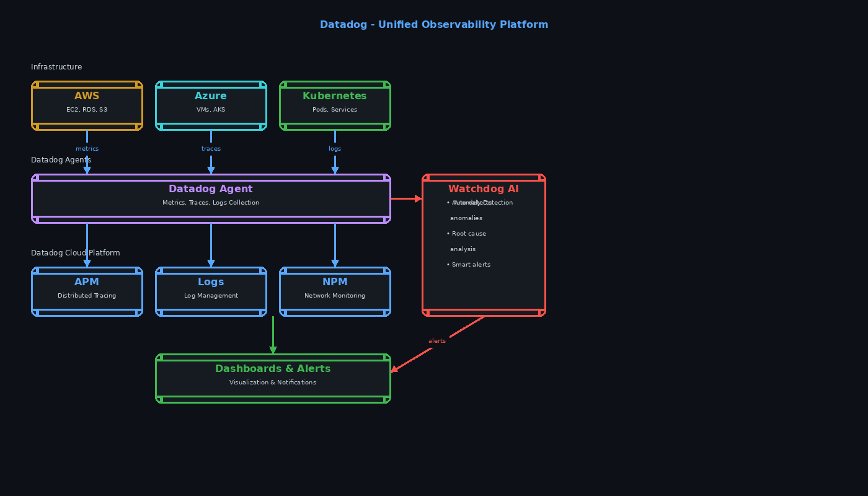Viewport: 868px width, 496px height.
Task: Select the AWS infrastructure node
Action: [x=87, y=105]
